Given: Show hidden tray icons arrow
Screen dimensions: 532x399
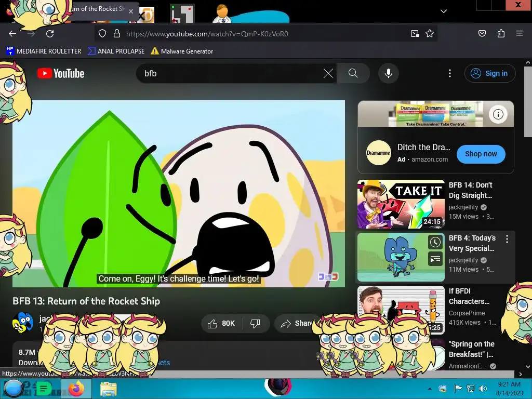Looking at the screenshot, I should (430, 389).
